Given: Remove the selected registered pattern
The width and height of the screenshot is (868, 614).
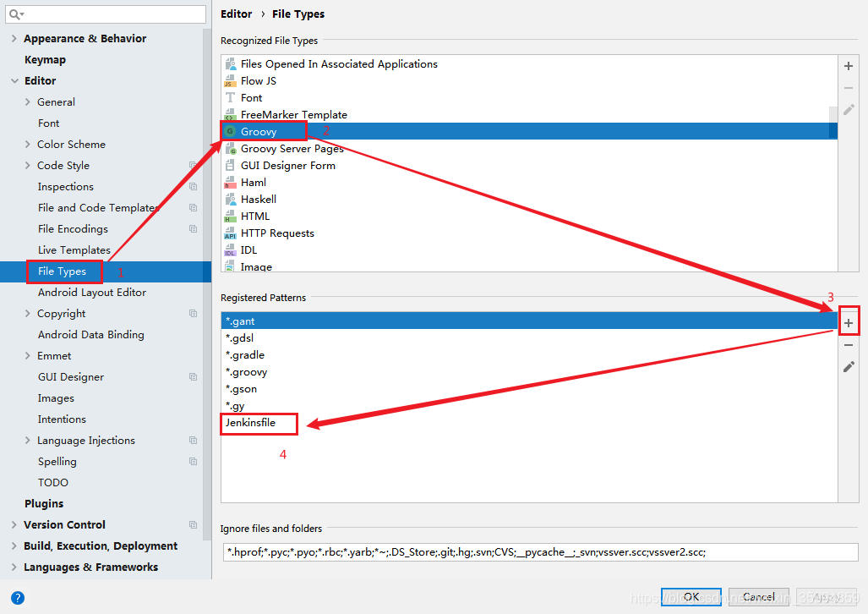Looking at the screenshot, I should (x=848, y=345).
